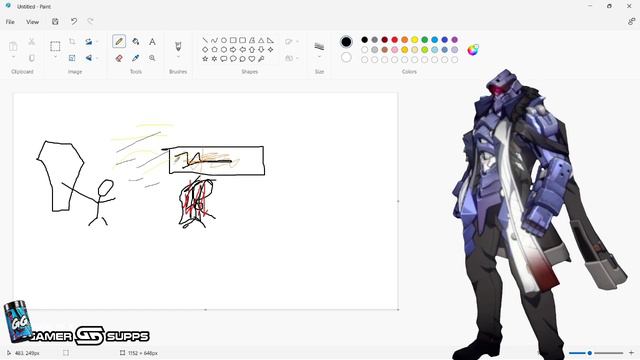The width and height of the screenshot is (640, 360).
Task: Pick the Rectangle shape
Action: tap(233, 40)
